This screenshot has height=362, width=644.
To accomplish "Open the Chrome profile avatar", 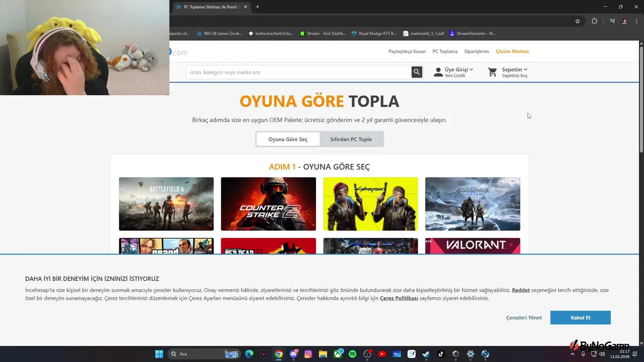I will 624,21.
